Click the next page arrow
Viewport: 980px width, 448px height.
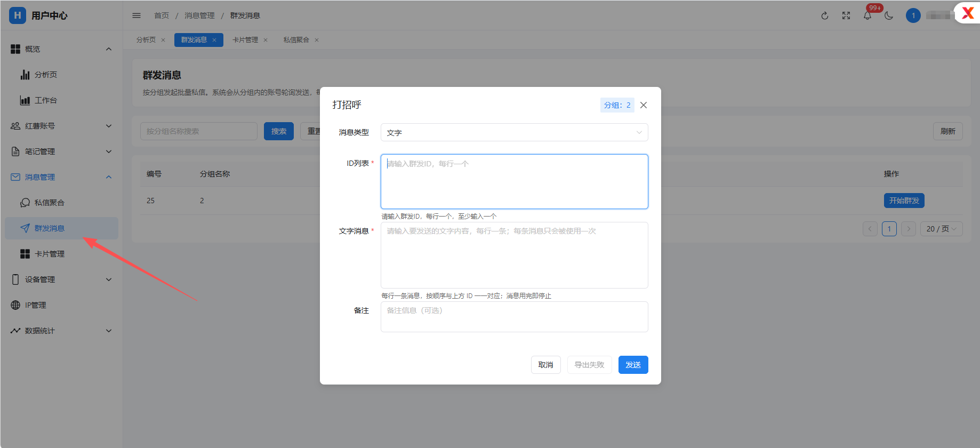(x=909, y=229)
